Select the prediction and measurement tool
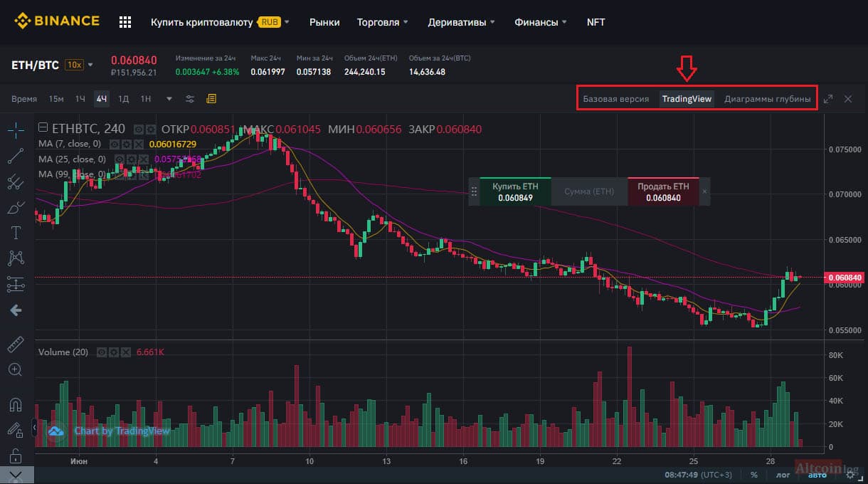The image size is (868, 484). [x=16, y=285]
